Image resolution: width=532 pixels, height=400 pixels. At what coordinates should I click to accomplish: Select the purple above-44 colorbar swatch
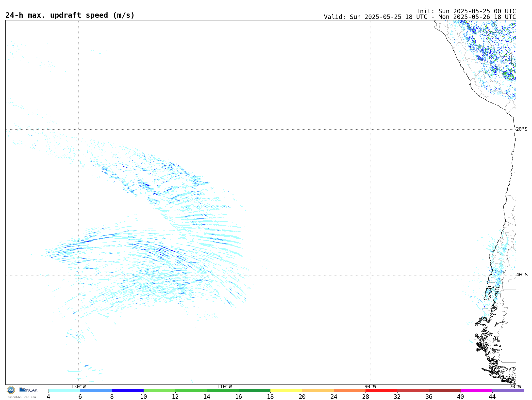click(508, 391)
